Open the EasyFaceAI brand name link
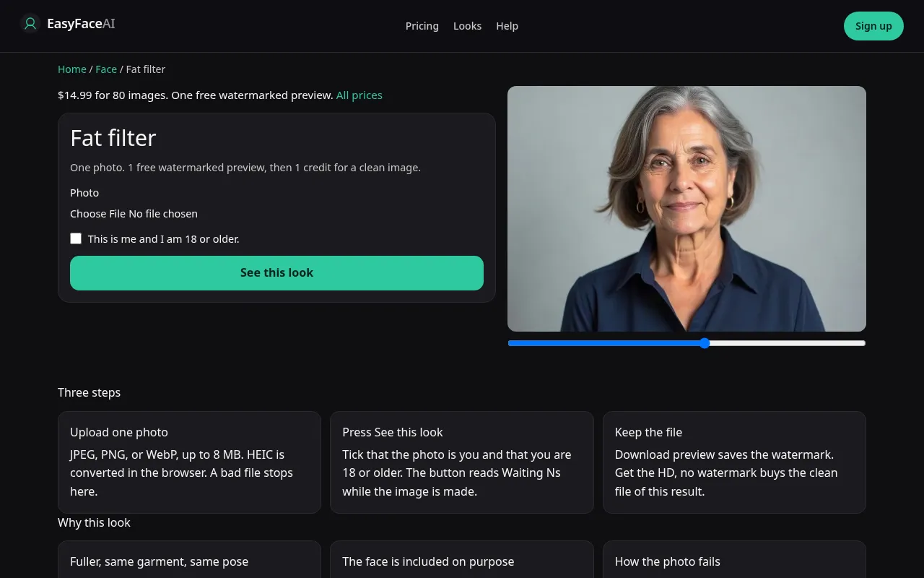The image size is (924, 578). pos(81,24)
